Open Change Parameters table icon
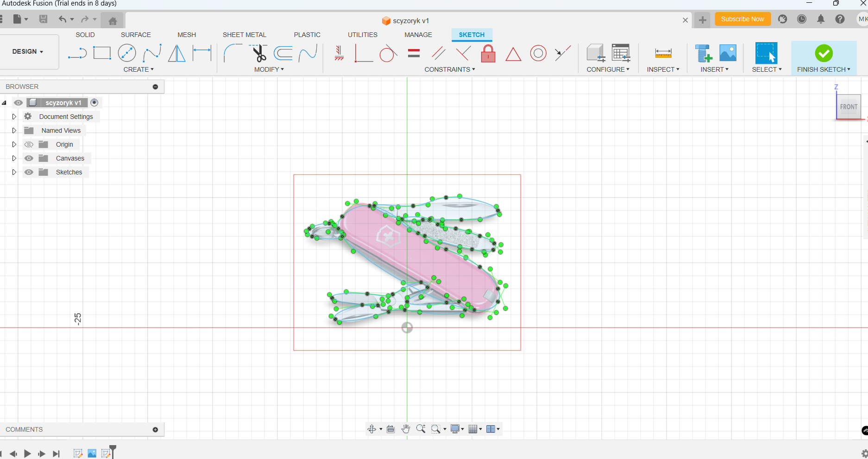 [621, 53]
